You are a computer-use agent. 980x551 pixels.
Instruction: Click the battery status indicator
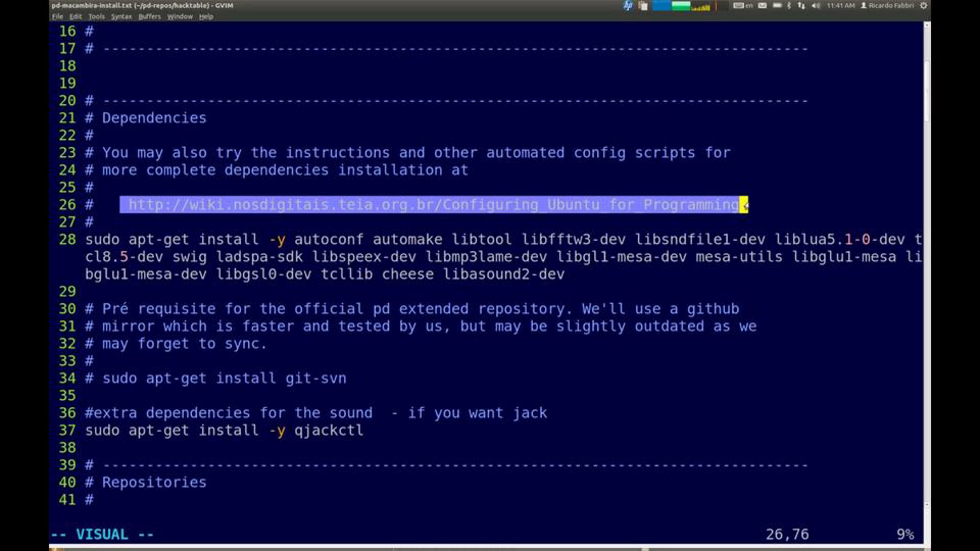coord(777,6)
